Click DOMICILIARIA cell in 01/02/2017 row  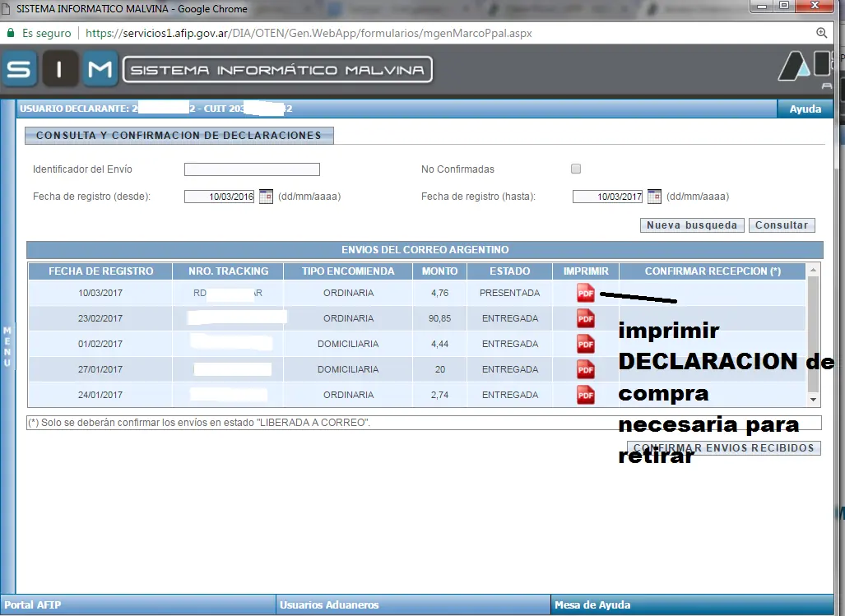pos(348,344)
